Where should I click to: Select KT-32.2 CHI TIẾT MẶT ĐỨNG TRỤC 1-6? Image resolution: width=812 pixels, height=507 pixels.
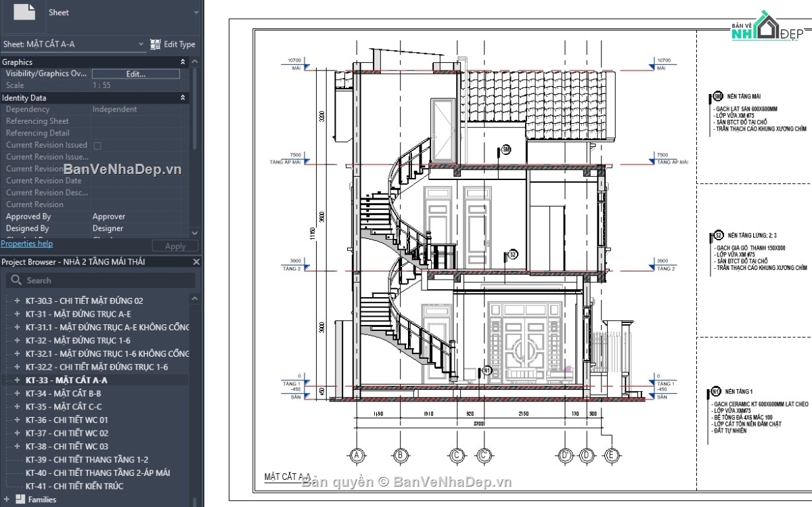[x=97, y=367]
